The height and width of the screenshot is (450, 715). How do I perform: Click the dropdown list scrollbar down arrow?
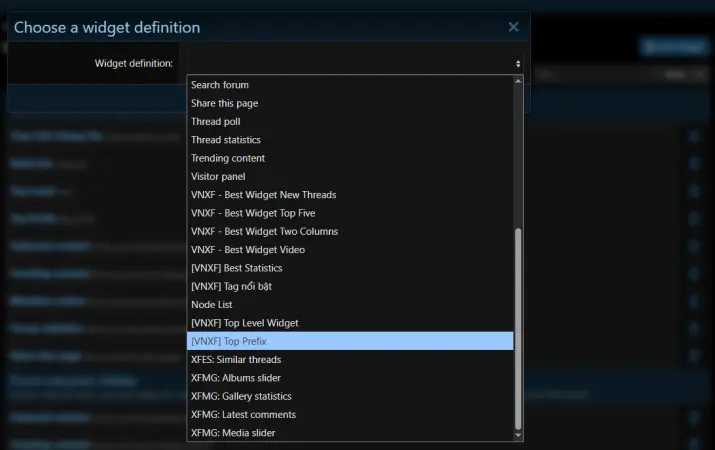point(518,435)
